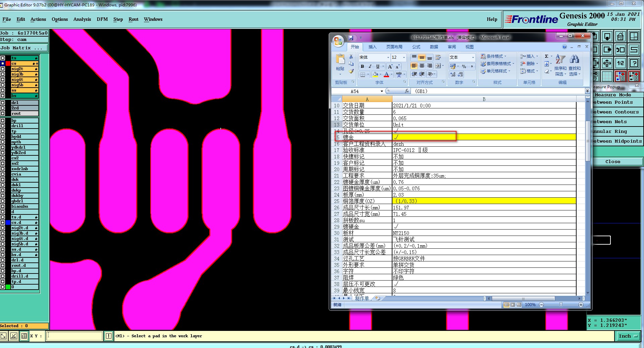Screen dimensions: 644x348
Task: Expand the Excel formula bar chevron
Action: [x=587, y=91]
